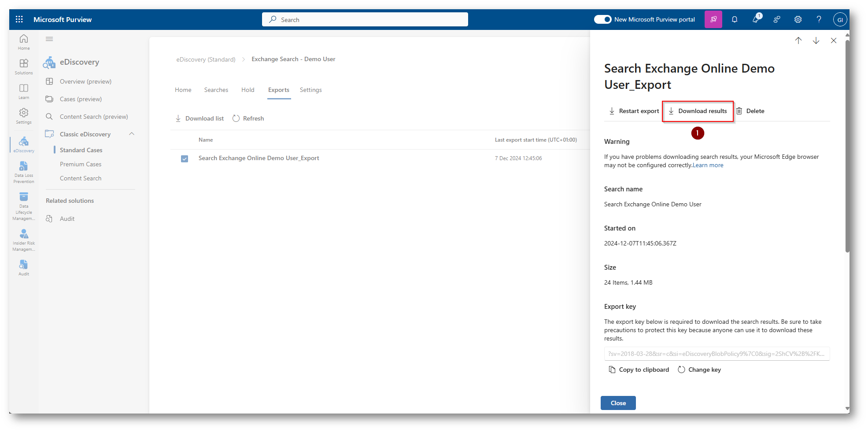Toggle New Microsoft Purview portal switch

[x=602, y=19]
